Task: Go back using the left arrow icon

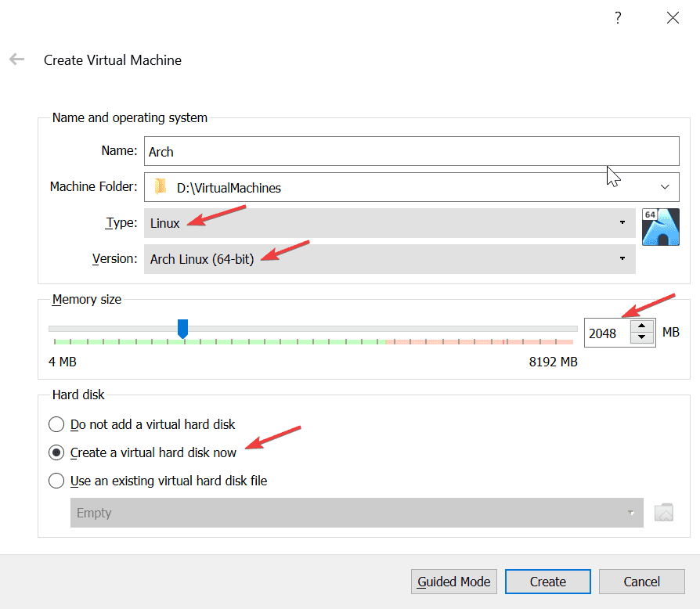Action: point(17,59)
